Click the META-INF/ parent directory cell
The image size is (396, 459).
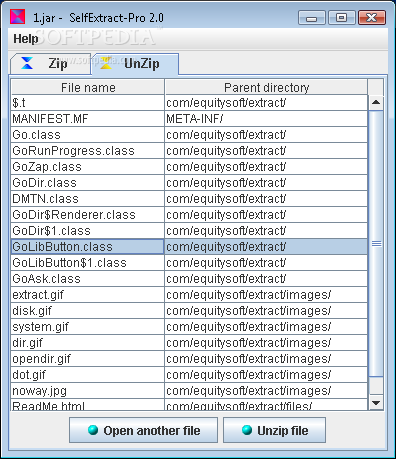(266, 119)
